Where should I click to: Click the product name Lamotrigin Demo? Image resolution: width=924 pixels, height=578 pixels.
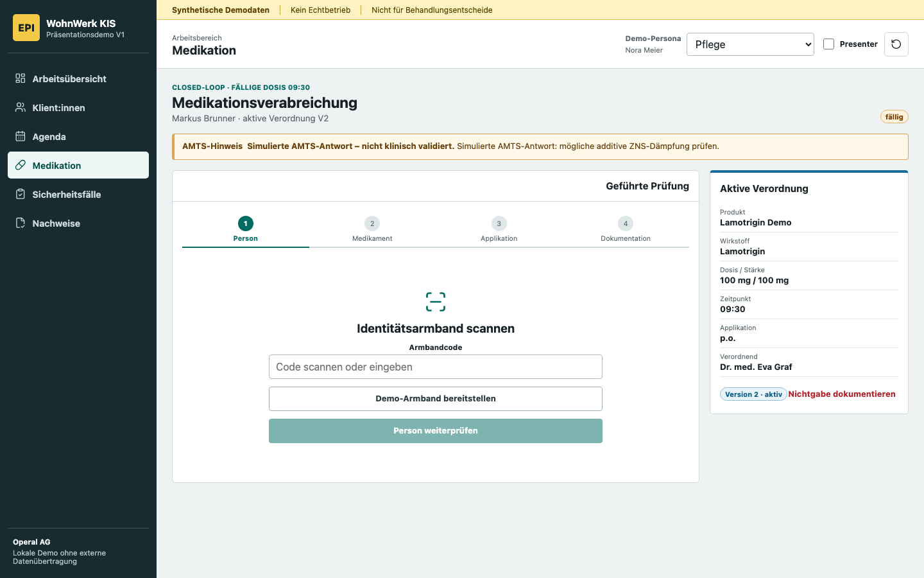click(x=756, y=223)
